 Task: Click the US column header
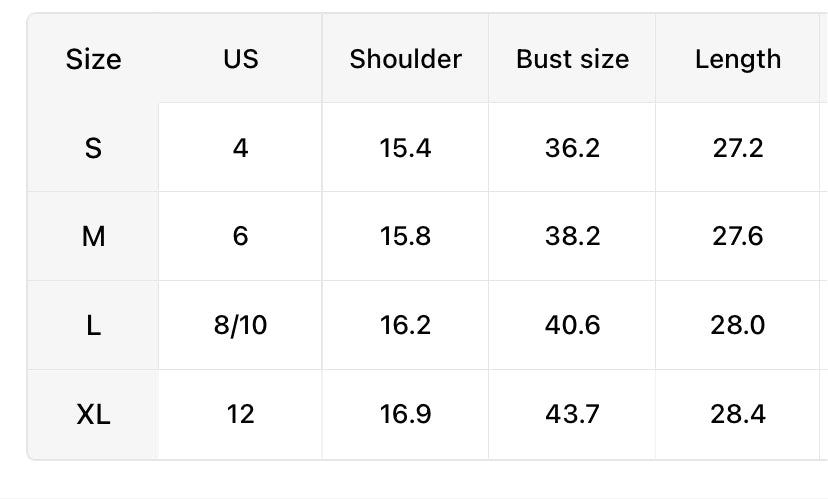pyautogui.click(x=240, y=59)
